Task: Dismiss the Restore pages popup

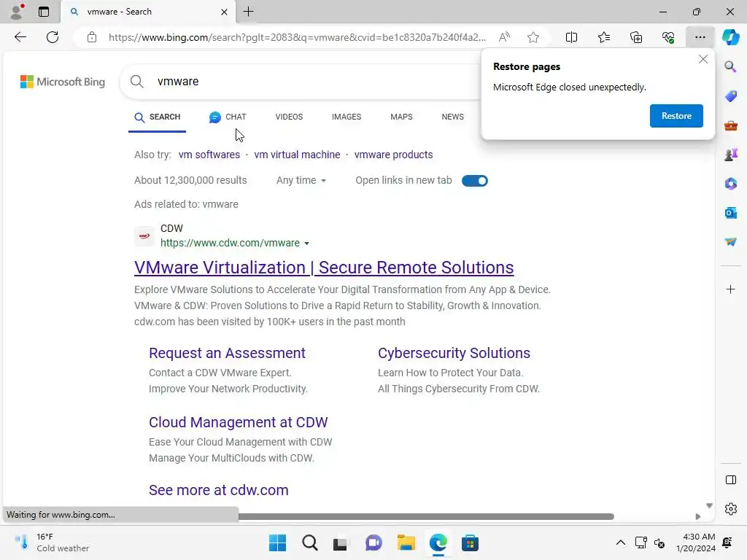Action: (703, 59)
